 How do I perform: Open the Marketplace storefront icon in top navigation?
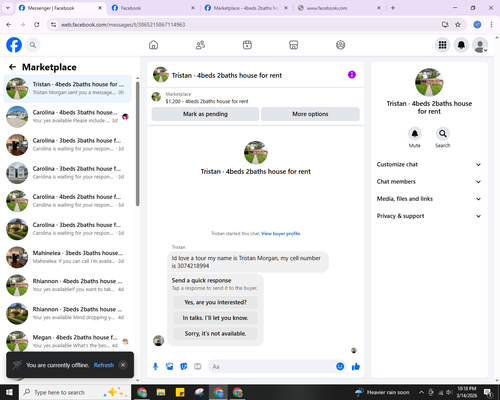click(294, 45)
